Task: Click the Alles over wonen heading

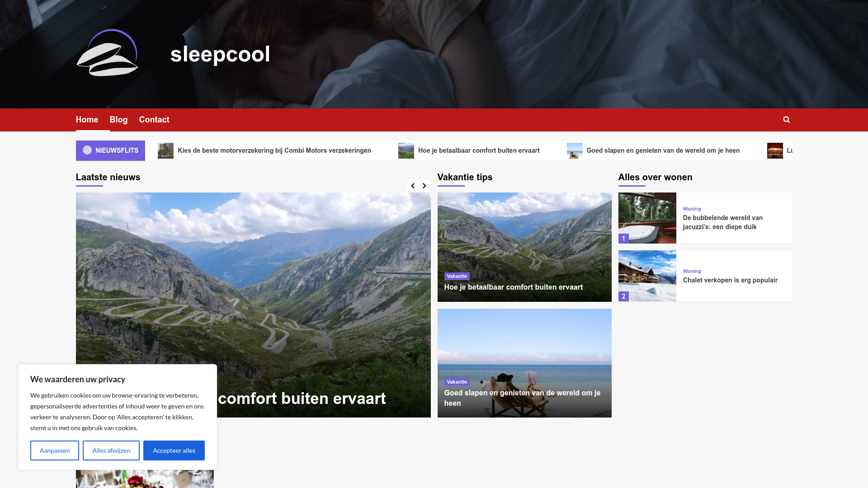Action: point(656,177)
